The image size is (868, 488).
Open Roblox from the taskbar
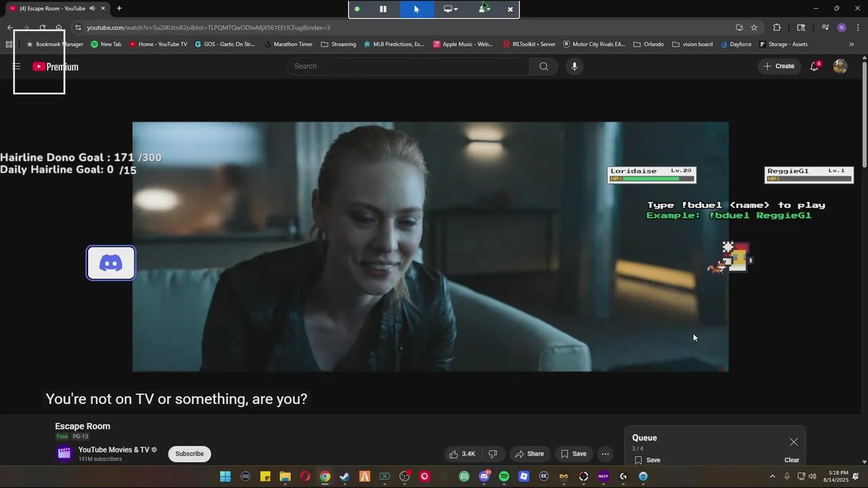(524, 476)
